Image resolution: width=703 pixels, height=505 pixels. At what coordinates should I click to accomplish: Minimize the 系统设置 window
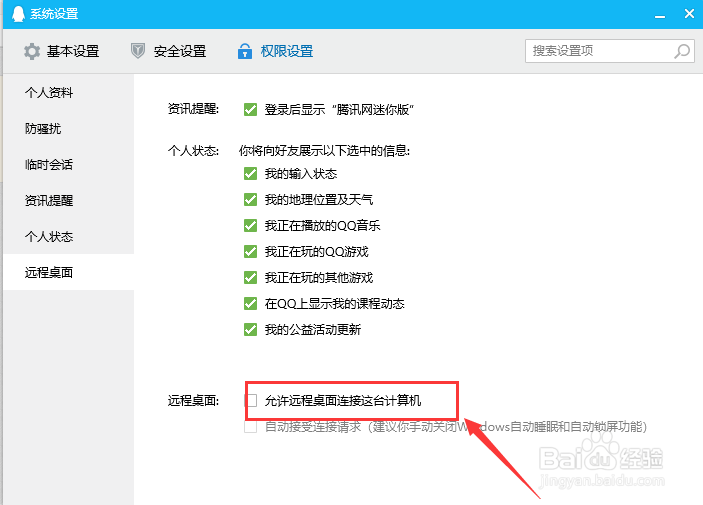[x=660, y=17]
